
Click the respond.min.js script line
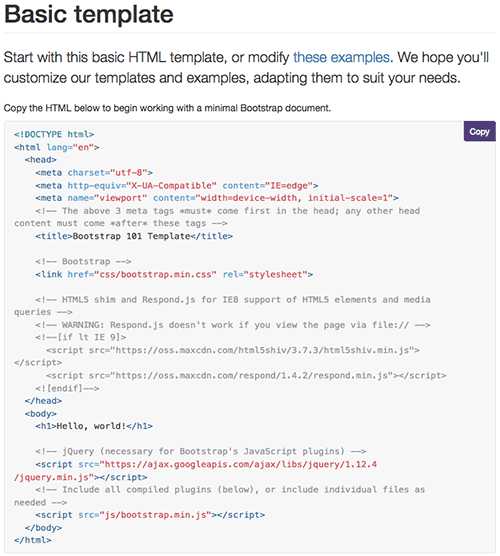246,376
